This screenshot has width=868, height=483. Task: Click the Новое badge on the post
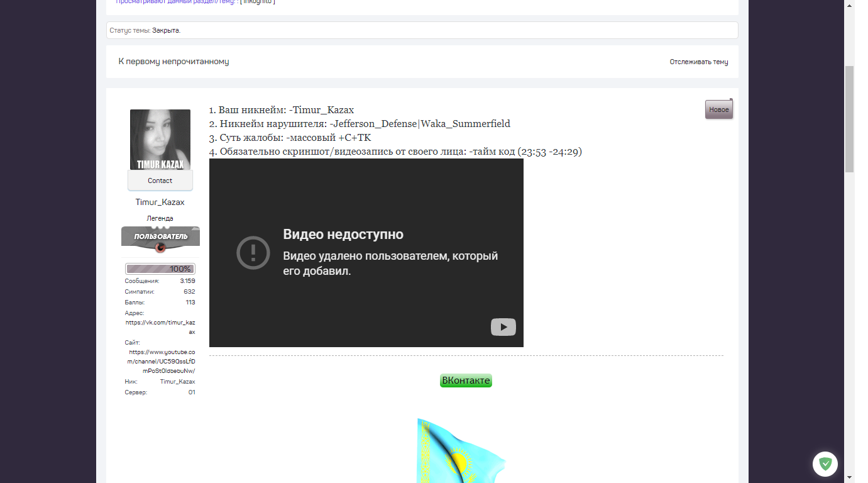719,109
